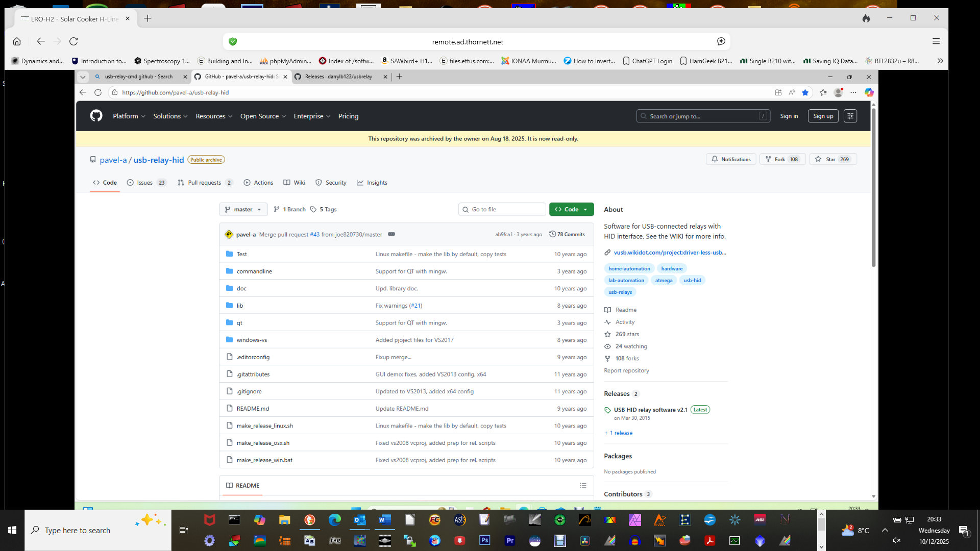Open Outlook from the taskbar
This screenshot has height=551, width=980.
pyautogui.click(x=360, y=520)
